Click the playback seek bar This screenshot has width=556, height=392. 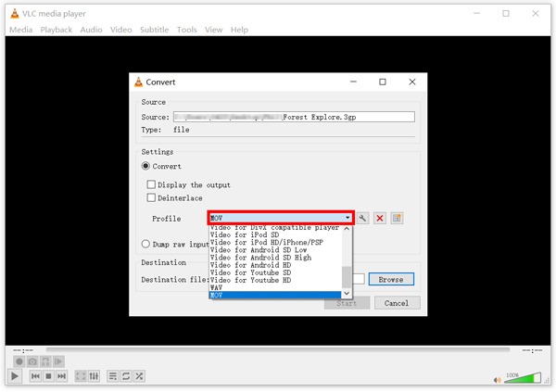click(278, 349)
